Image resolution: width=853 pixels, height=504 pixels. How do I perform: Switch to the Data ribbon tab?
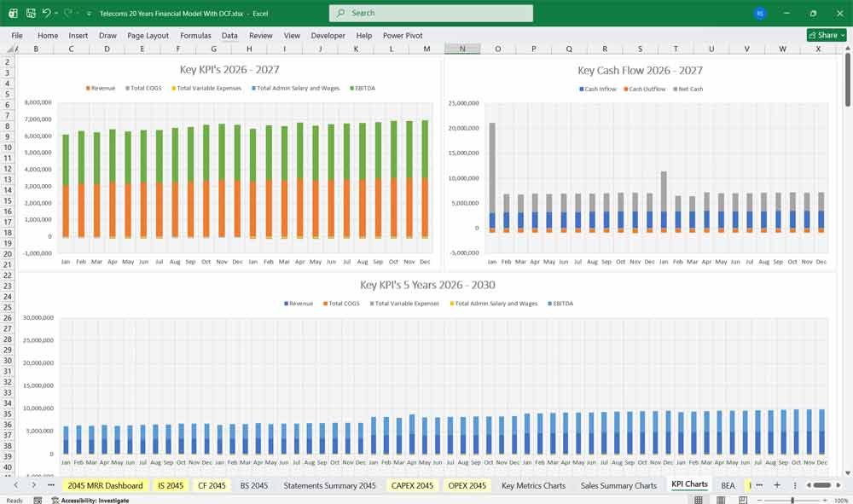click(x=229, y=35)
